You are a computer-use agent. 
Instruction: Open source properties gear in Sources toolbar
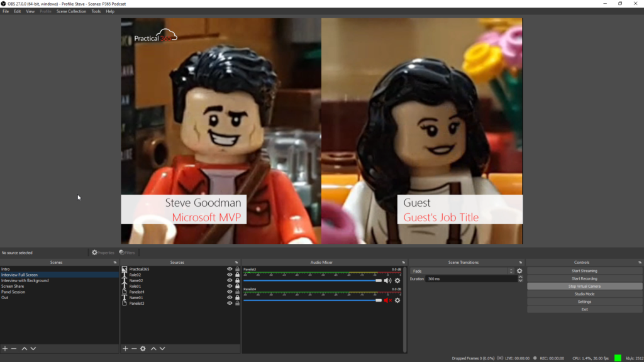[x=143, y=348]
